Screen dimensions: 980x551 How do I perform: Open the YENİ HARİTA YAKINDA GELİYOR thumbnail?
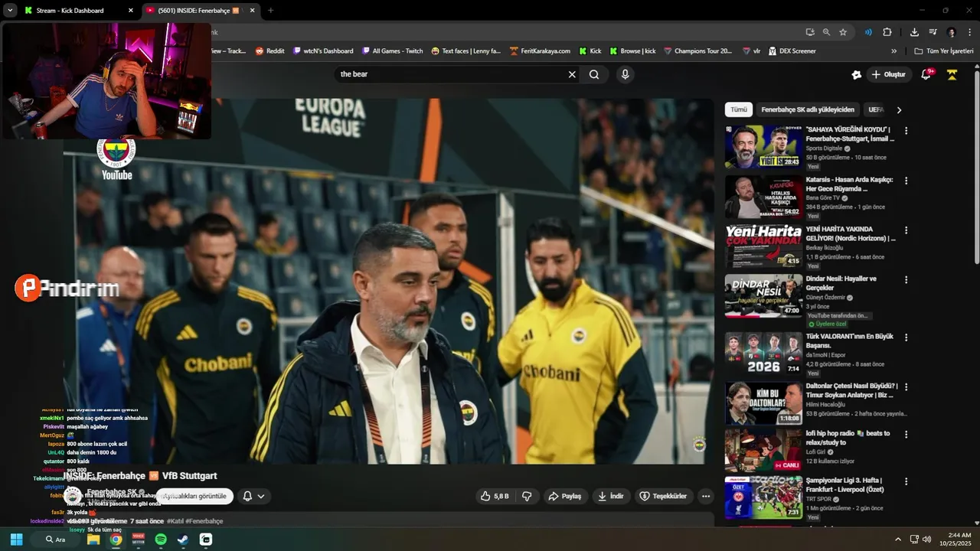[763, 246]
